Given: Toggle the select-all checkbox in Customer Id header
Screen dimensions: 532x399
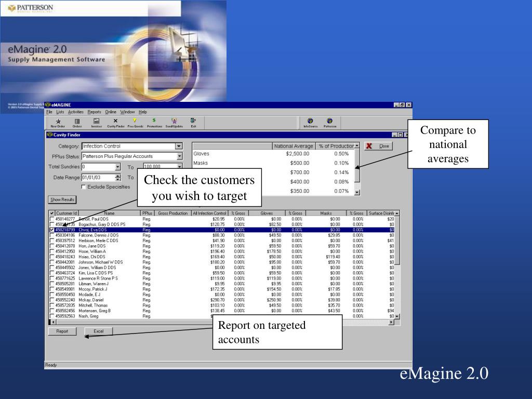Looking at the screenshot, I should pyautogui.click(x=52, y=214).
